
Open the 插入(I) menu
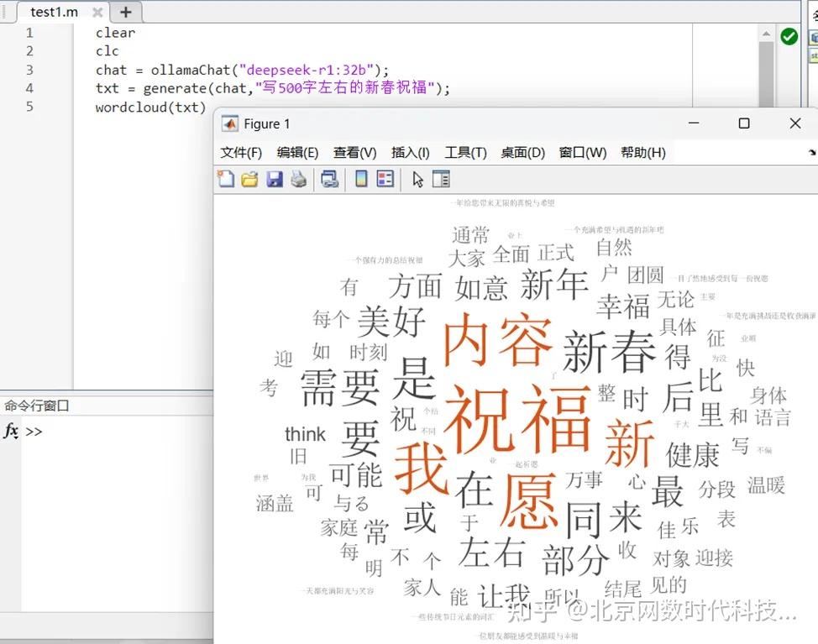(x=410, y=152)
